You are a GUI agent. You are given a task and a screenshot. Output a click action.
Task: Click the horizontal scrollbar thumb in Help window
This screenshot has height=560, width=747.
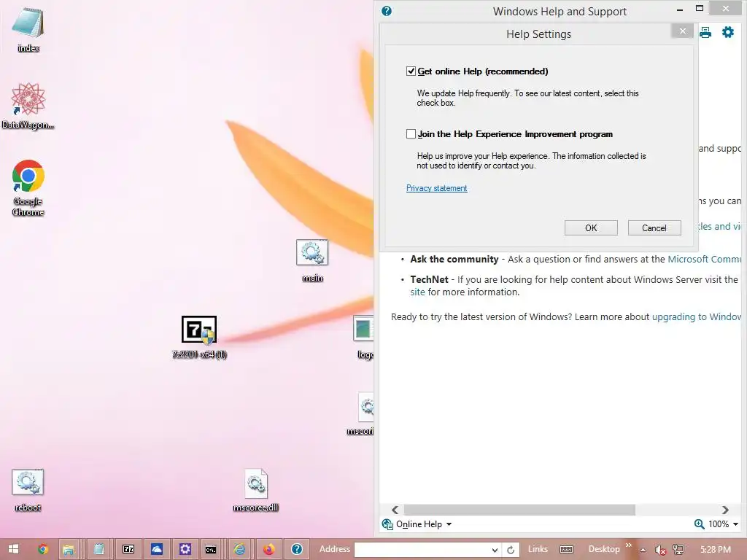coord(519,510)
